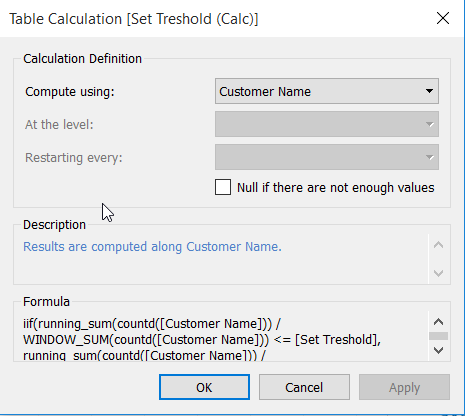The height and width of the screenshot is (416, 465).
Task: Click the 'Compute using:' label
Action: tap(70, 91)
